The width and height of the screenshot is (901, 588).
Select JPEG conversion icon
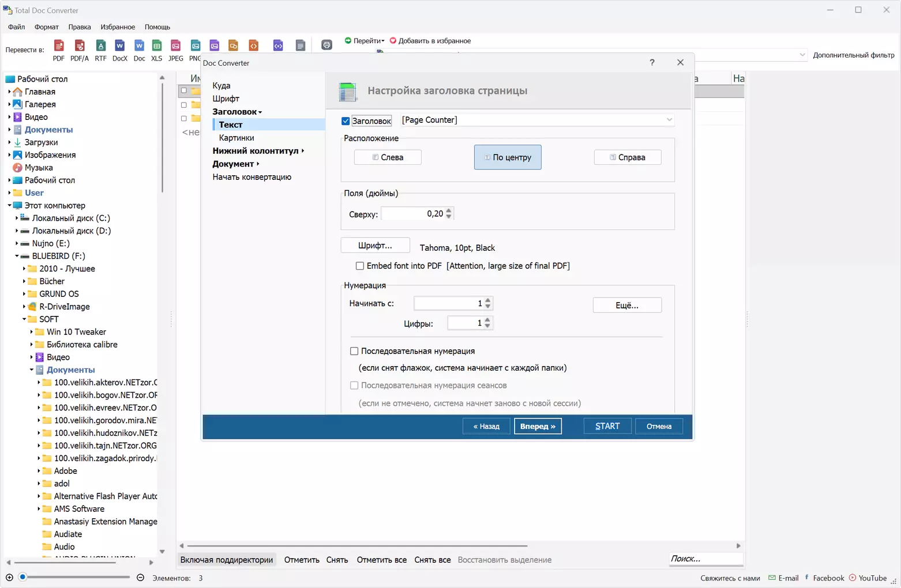click(x=176, y=46)
